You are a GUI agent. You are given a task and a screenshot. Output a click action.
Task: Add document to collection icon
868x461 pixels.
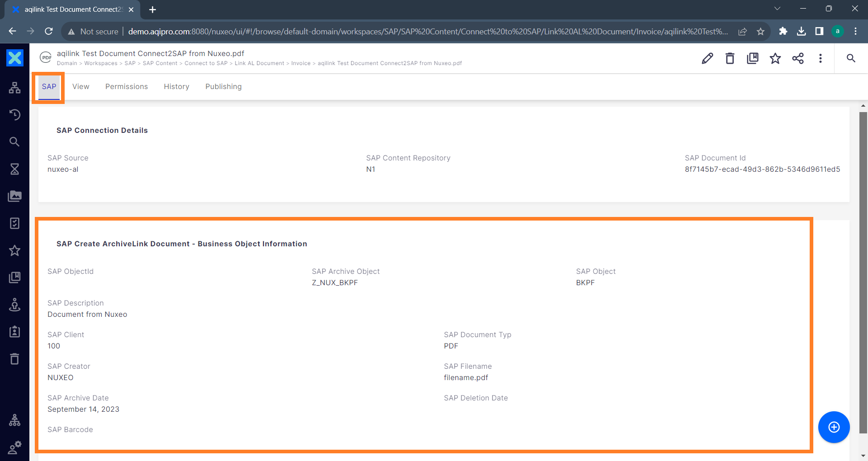point(753,58)
